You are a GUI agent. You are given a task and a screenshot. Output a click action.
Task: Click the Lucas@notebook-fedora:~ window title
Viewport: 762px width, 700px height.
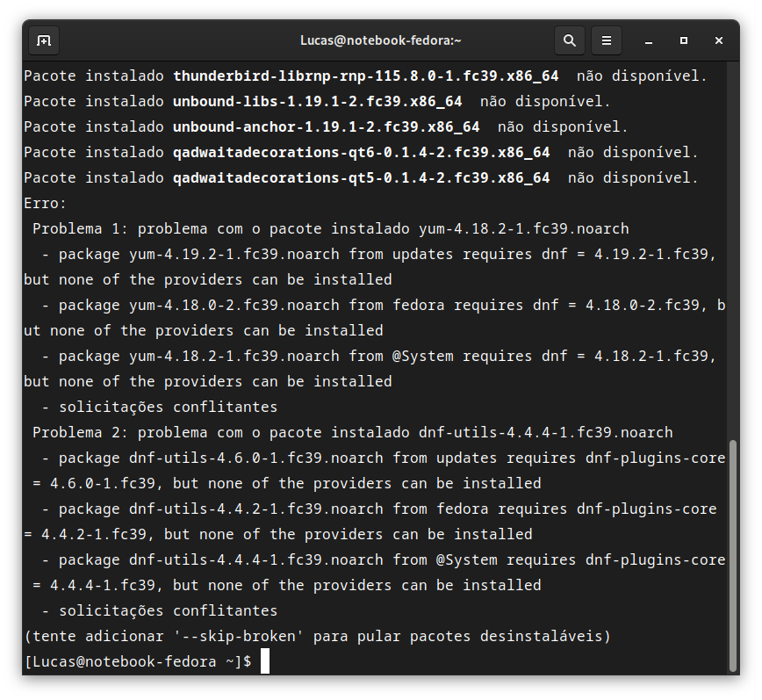pyautogui.click(x=380, y=40)
